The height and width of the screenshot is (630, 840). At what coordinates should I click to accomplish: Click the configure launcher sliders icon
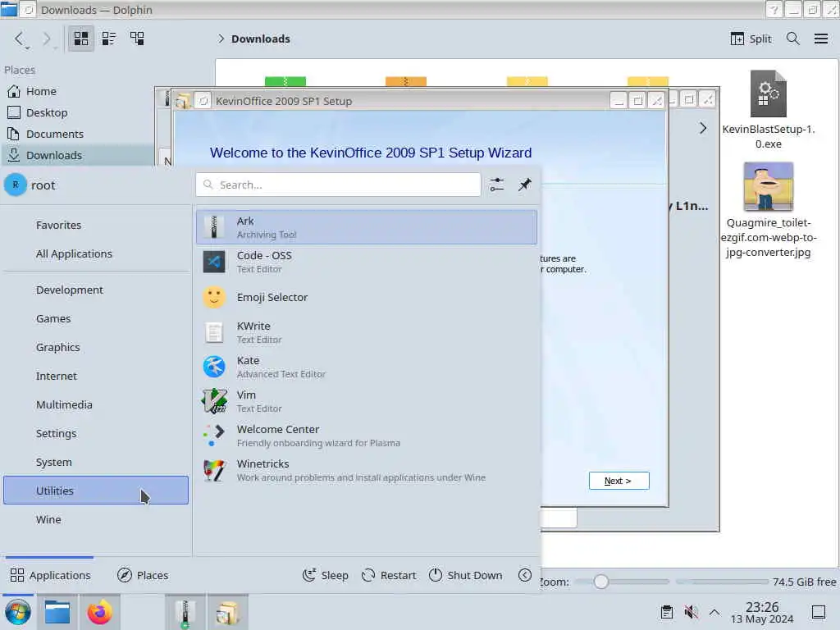(496, 185)
